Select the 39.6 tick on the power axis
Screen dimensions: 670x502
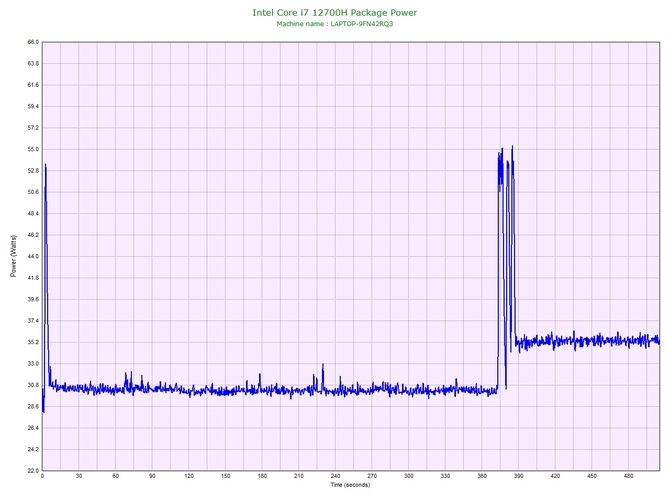(33, 299)
